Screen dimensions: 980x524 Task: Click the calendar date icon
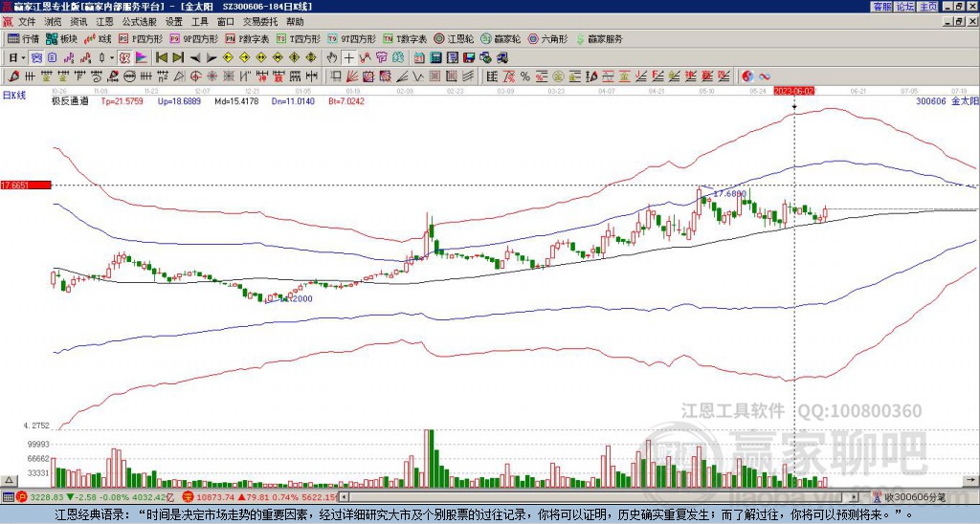(x=419, y=58)
